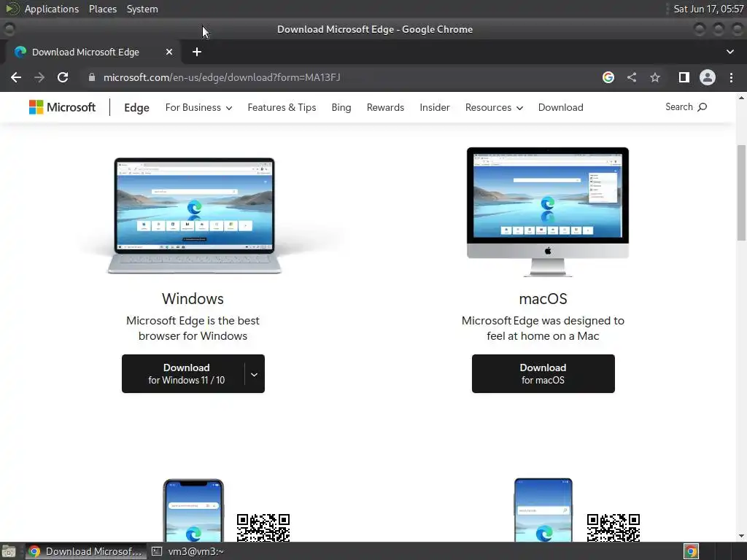Download Edge for macOS
This screenshot has width=747, height=560.
(543, 374)
